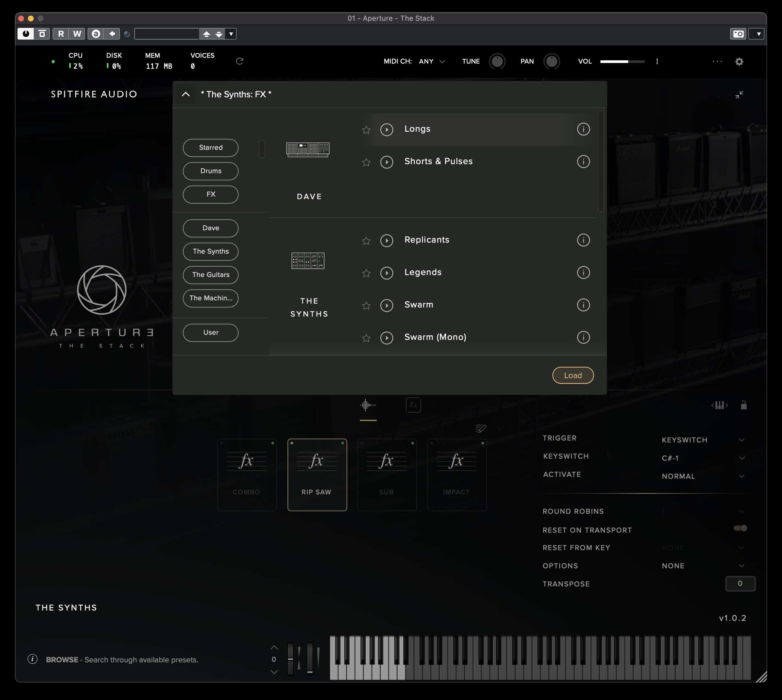Image resolution: width=782 pixels, height=700 pixels.
Task: Preview the Shorts & Pulses preset
Action: pyautogui.click(x=386, y=162)
